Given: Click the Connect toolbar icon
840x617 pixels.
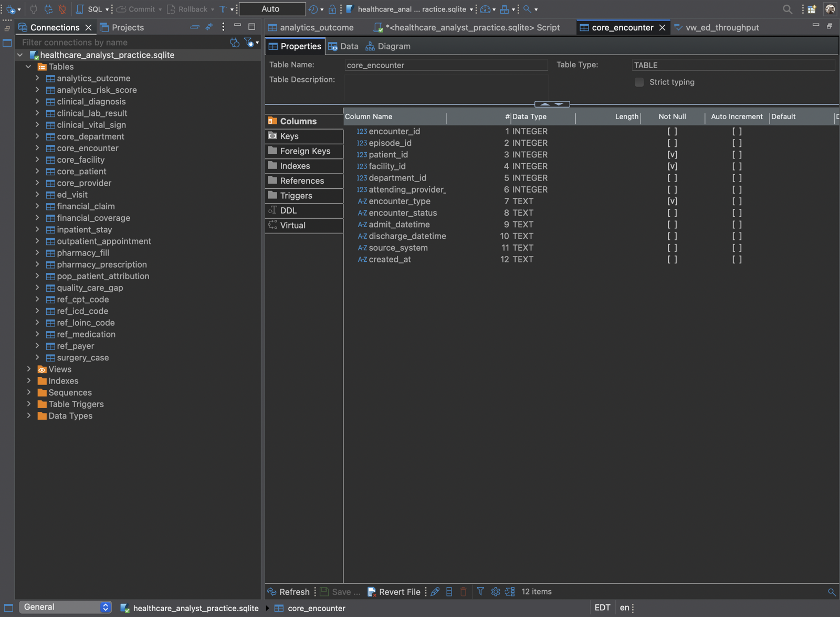Looking at the screenshot, I should point(34,9).
